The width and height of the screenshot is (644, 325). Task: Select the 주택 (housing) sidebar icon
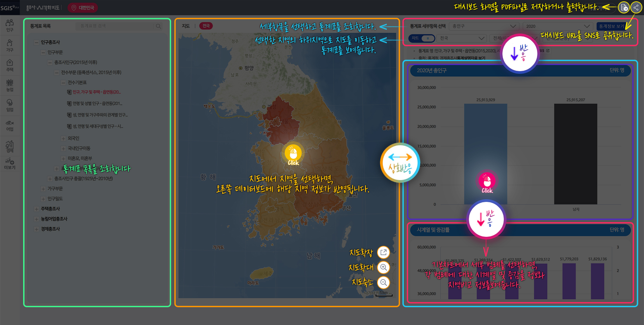(10, 65)
